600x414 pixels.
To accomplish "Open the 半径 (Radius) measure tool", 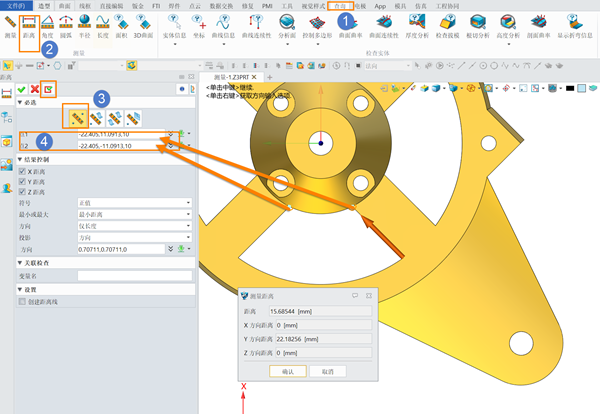I will 84,26.
